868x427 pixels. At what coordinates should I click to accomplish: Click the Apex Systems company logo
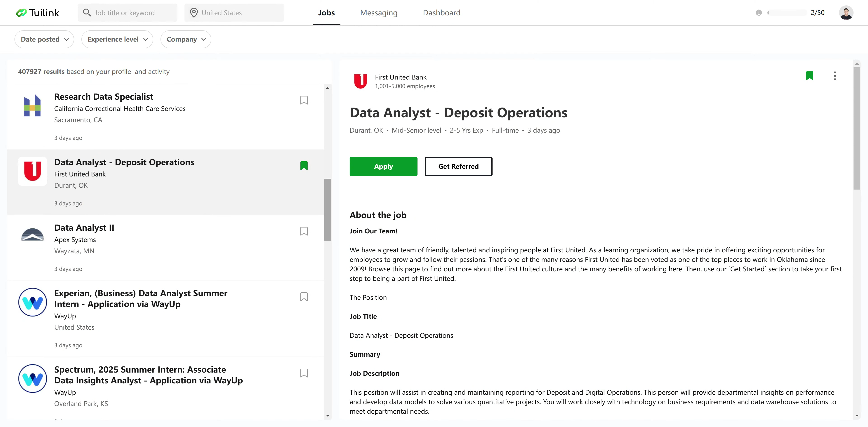(x=32, y=235)
